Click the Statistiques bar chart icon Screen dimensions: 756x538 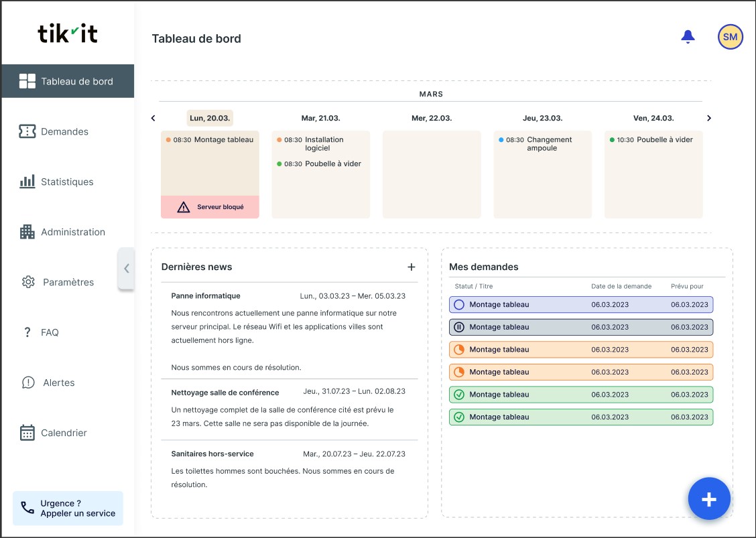[x=27, y=182]
